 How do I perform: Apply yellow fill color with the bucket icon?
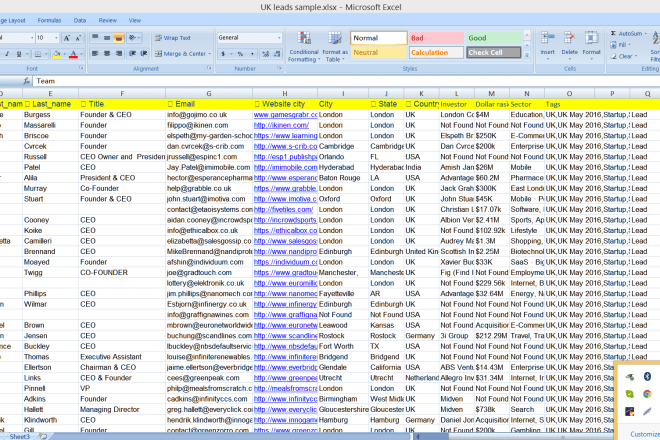(56, 54)
